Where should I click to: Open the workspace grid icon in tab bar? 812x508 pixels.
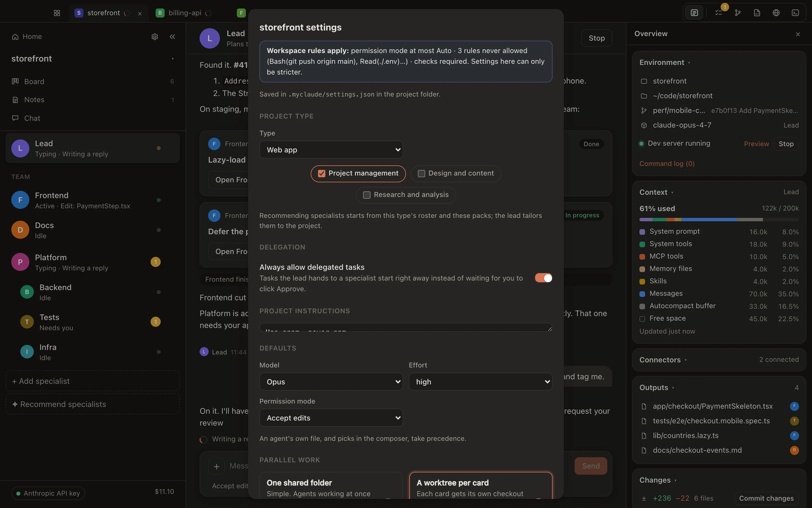pyautogui.click(x=57, y=13)
